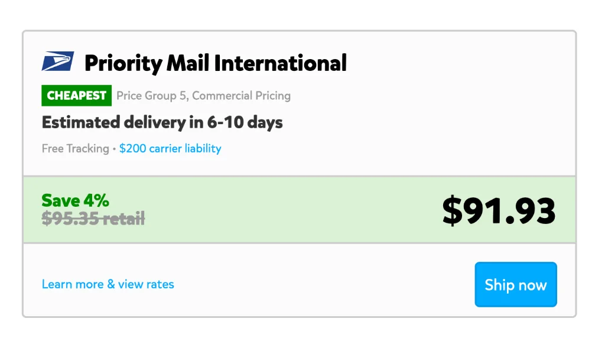605x364 pixels.
Task: Open the $200 carrier liability link
Action: click(170, 148)
